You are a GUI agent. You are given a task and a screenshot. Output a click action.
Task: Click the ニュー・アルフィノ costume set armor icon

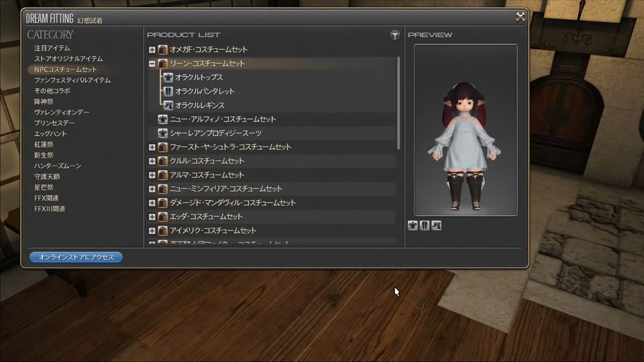coord(163,119)
